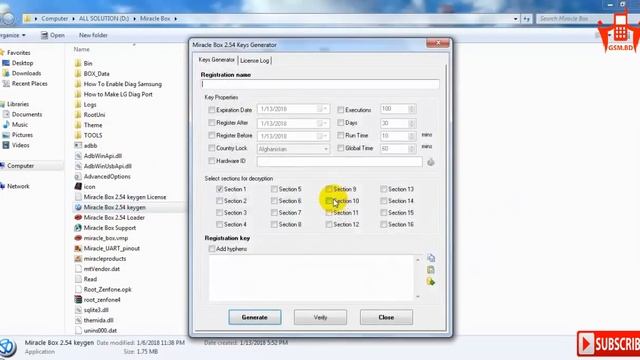Uncheck the Section 1 checkbox
The image size is (640, 360).
tap(220, 189)
